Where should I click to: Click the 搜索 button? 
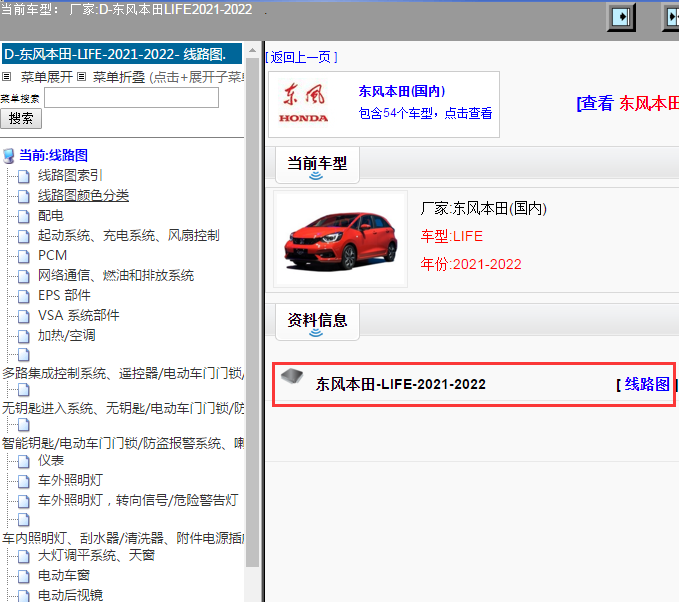[x=21, y=119]
